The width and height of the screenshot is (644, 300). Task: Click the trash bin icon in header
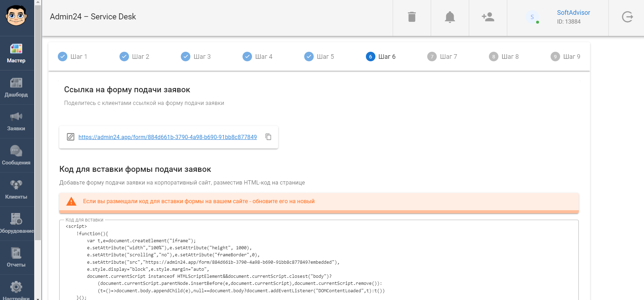tap(412, 17)
